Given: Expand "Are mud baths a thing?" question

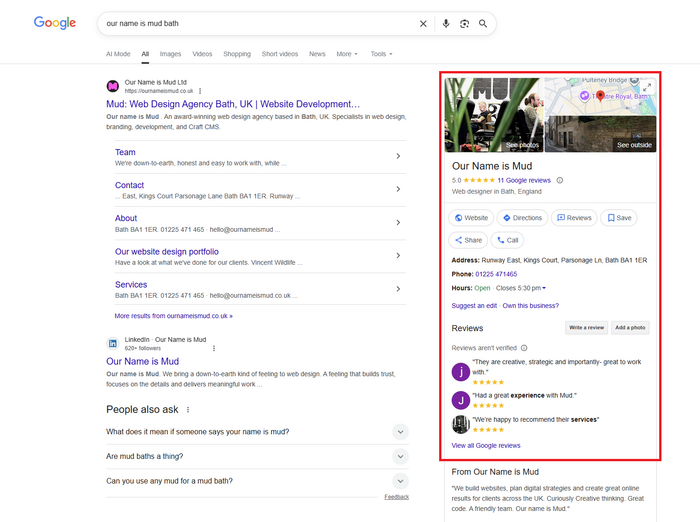Looking at the screenshot, I should 400,456.
